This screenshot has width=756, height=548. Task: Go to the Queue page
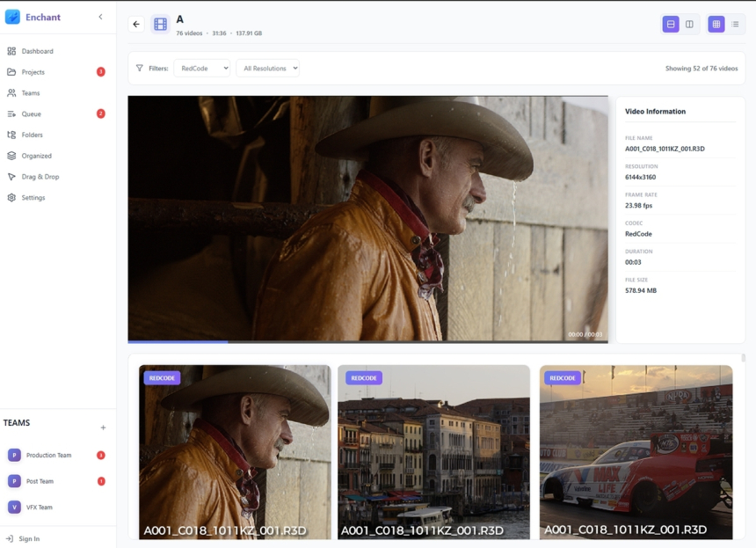point(31,113)
